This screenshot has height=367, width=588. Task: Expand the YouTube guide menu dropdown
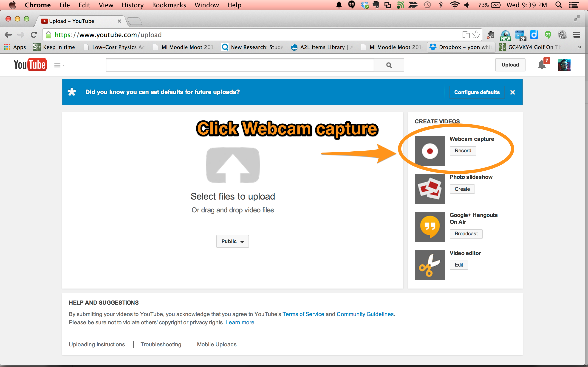pos(59,65)
